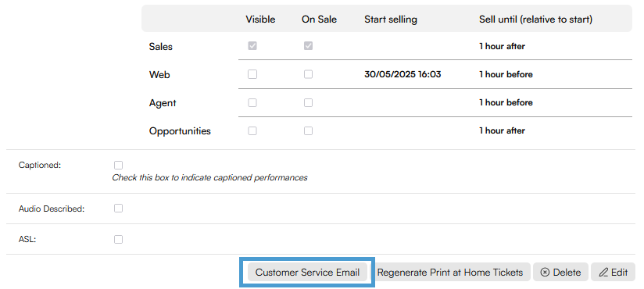Select Web row's '1 hour before' value
The height and width of the screenshot is (289, 644).
pos(506,74)
